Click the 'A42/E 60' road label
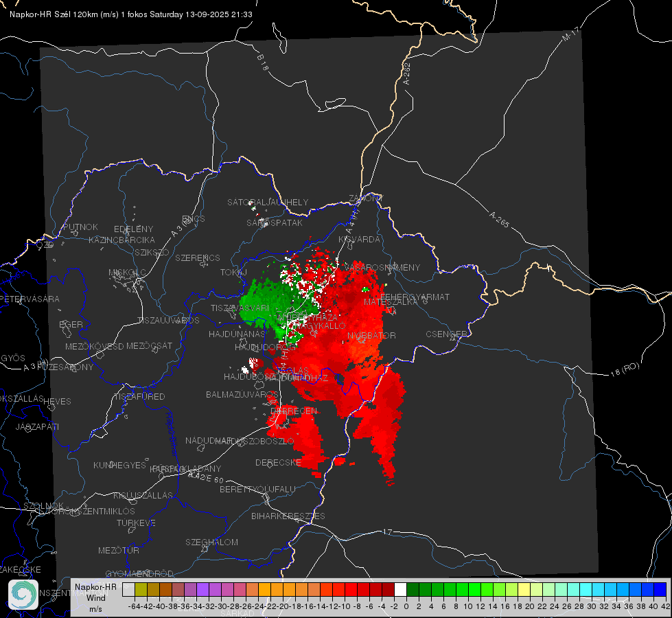The image size is (672, 618). (x=206, y=477)
